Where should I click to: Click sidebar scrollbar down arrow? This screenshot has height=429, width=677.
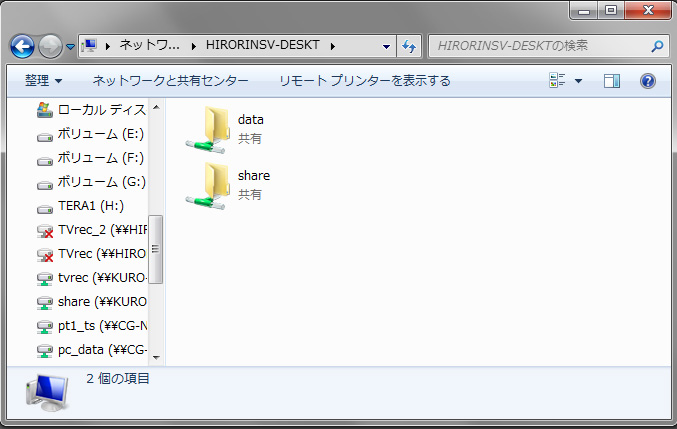[x=156, y=357]
